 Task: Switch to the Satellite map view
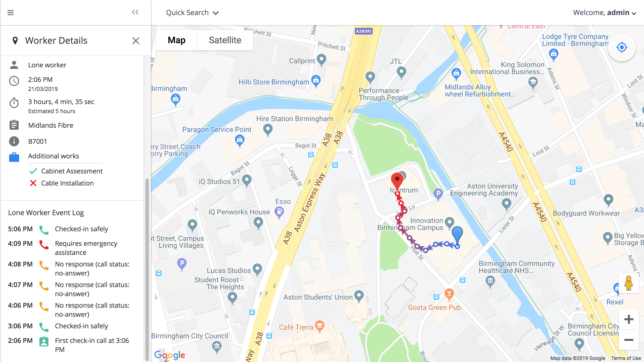[225, 40]
